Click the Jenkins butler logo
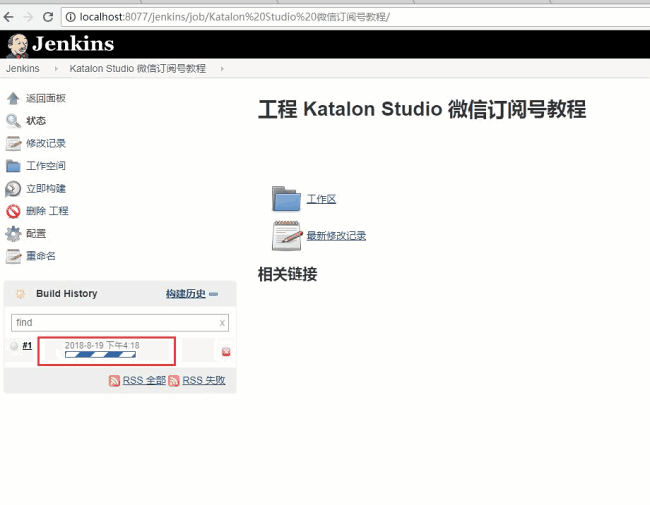The image size is (650, 505). click(17, 45)
